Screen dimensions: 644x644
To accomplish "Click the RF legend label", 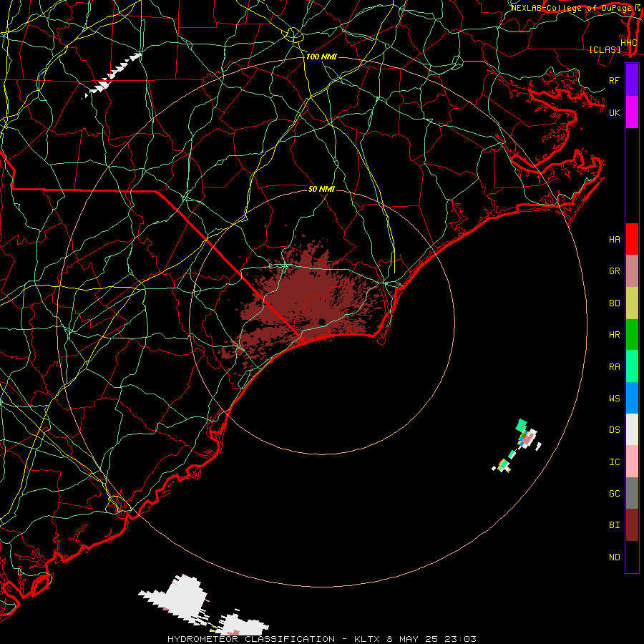I will tap(614, 80).
